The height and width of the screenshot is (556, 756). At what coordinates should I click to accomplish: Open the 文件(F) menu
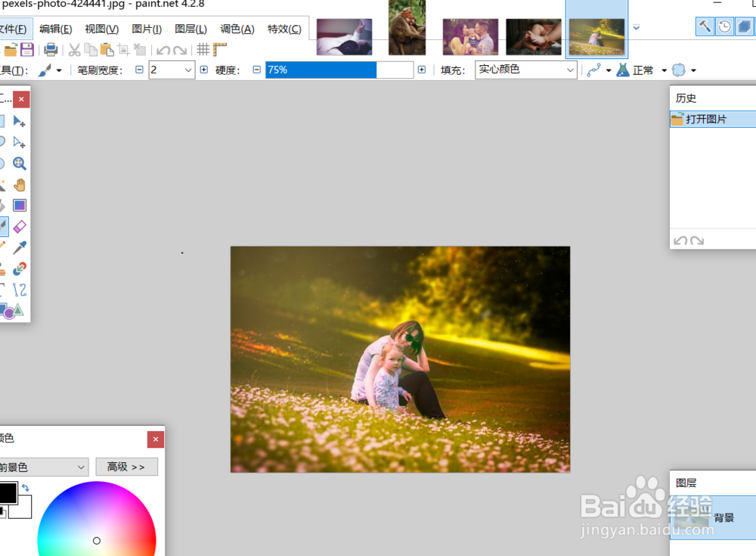[14, 29]
